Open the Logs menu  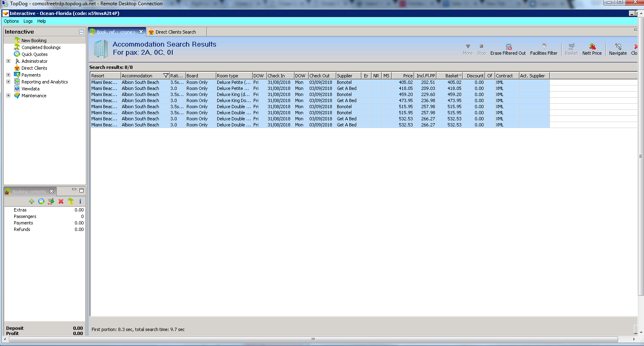click(x=28, y=21)
